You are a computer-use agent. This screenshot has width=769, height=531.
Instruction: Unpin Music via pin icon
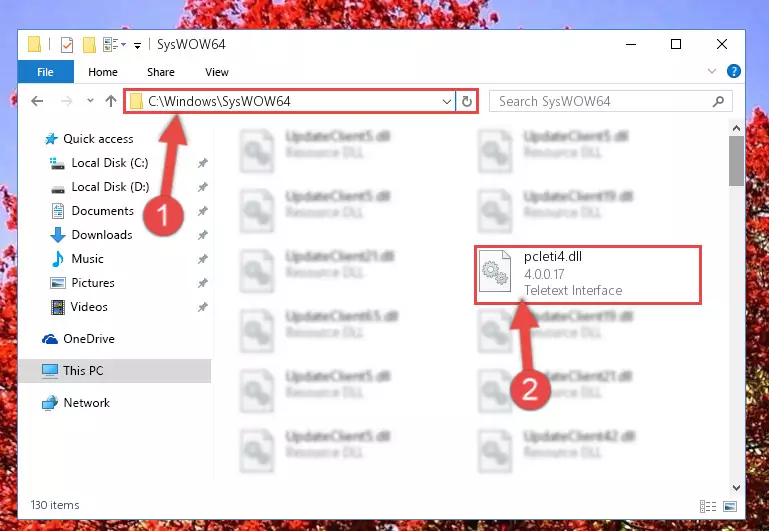coord(203,259)
